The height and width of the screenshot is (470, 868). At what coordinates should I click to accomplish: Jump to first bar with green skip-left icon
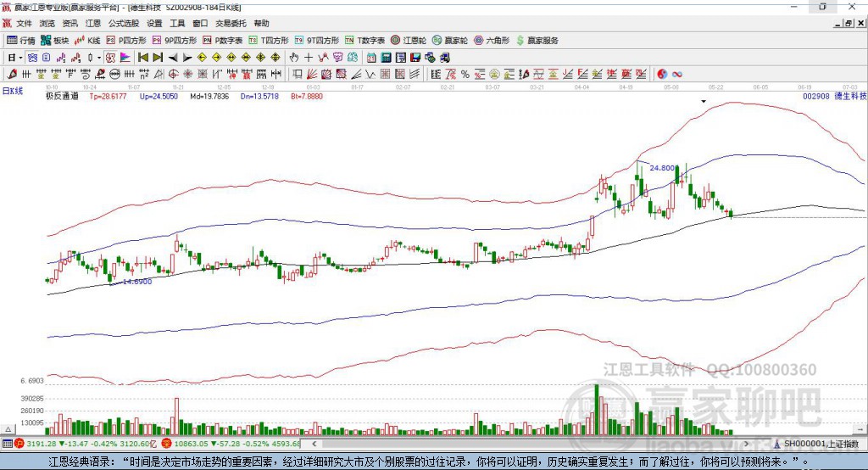pos(143,58)
